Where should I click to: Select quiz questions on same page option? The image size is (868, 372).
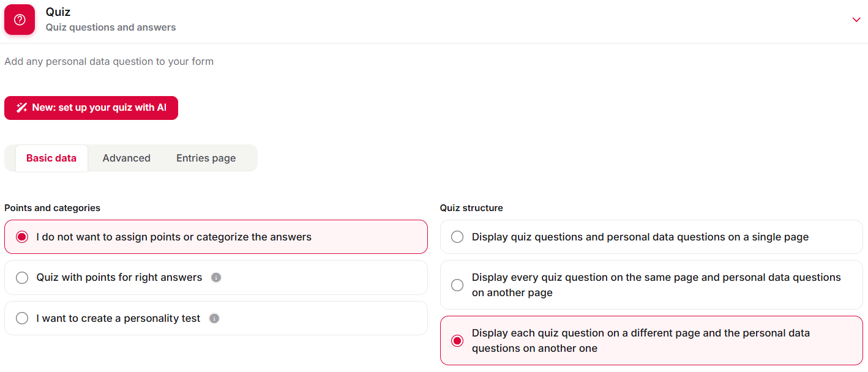click(x=651, y=285)
